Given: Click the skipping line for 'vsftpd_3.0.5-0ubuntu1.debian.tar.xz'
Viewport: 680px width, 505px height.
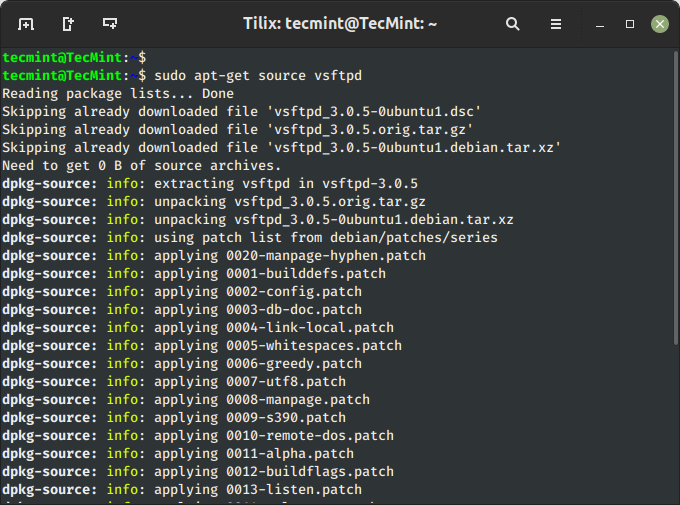Looking at the screenshot, I should pyautogui.click(x=282, y=148).
